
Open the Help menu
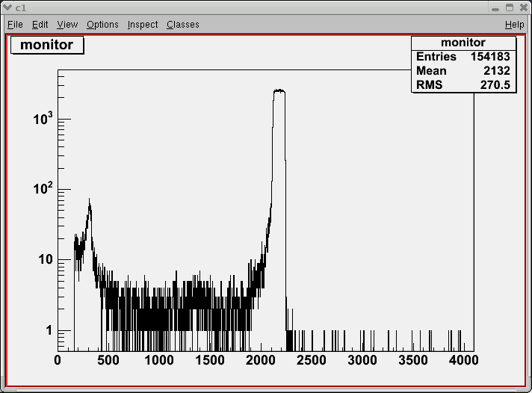[514, 25]
